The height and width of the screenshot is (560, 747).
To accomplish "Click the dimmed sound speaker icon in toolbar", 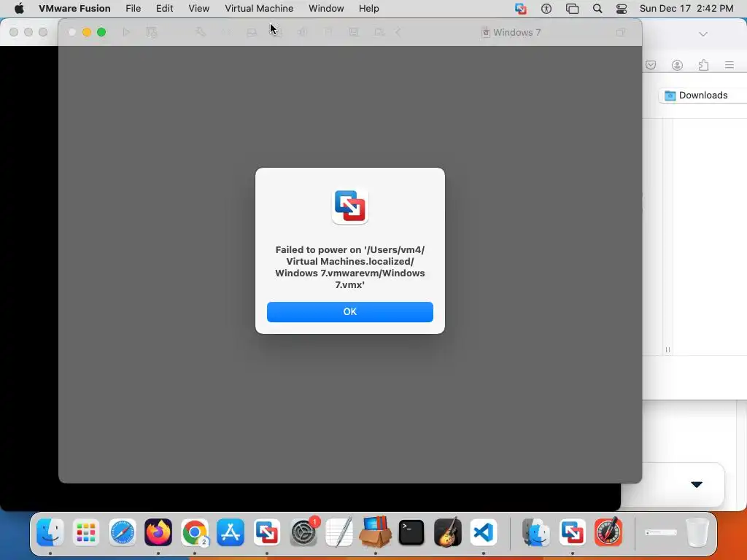I will pos(302,32).
